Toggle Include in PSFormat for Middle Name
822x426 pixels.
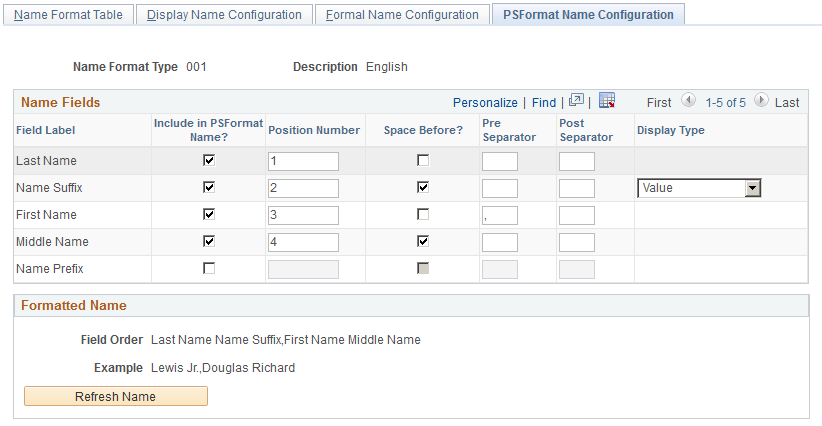pyautogui.click(x=209, y=241)
